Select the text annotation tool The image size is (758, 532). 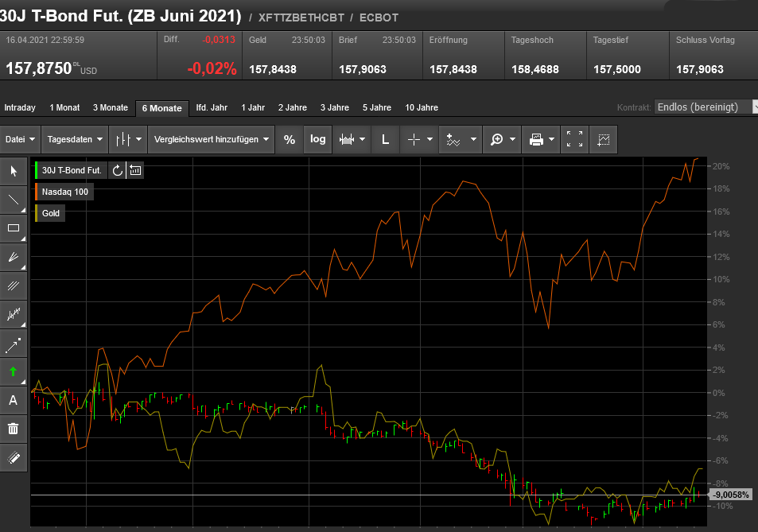click(x=14, y=400)
